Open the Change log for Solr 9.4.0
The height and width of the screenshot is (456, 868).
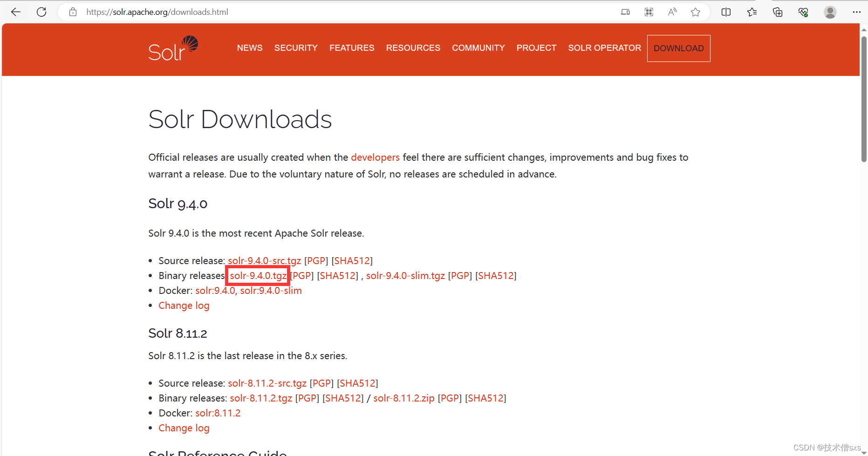click(x=184, y=306)
